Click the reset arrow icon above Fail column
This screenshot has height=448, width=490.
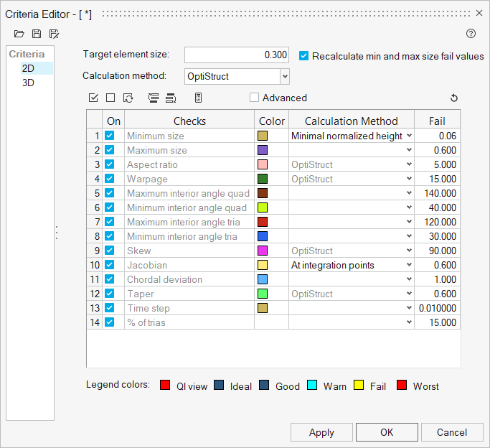[453, 98]
